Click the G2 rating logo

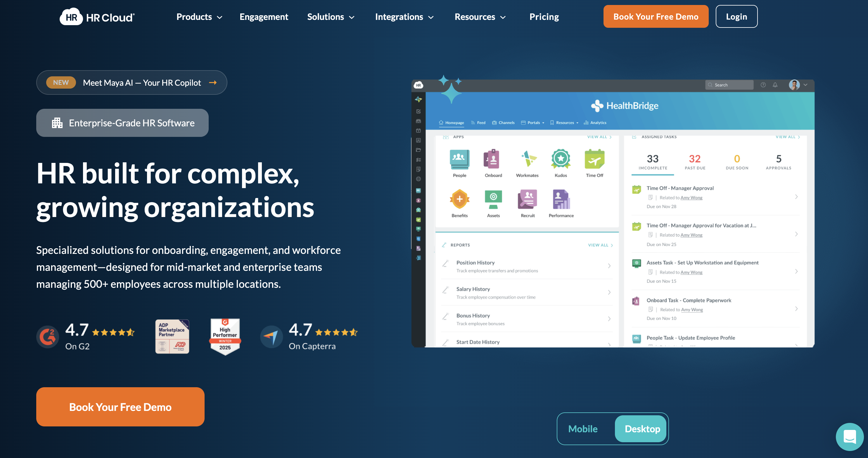coord(48,337)
